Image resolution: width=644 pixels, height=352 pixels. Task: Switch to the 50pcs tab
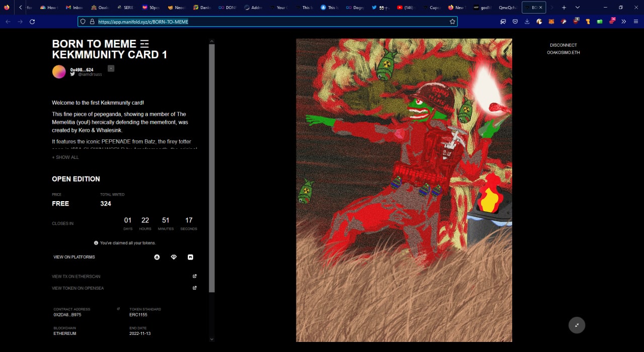(x=151, y=8)
